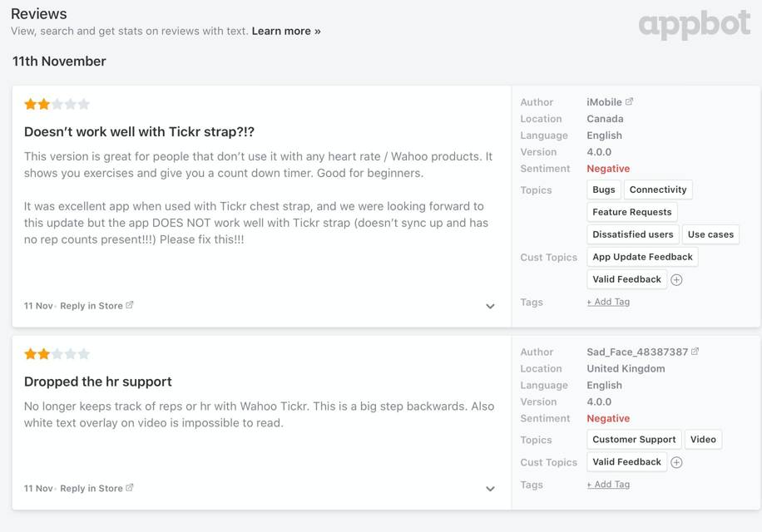Select the Use cases topic tag
Viewport: 762px width, 532px height.
pyautogui.click(x=710, y=234)
